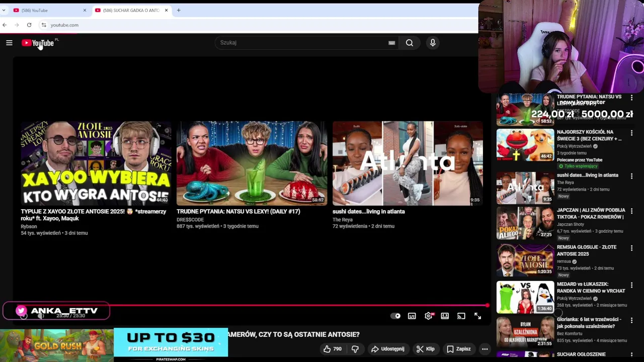Viewport: 644px width, 362px height.
Task: Click sidebar title JAPCZAN ALI ZNÓW PODBIJA TIKTOKA
Action: pyautogui.click(x=591, y=214)
